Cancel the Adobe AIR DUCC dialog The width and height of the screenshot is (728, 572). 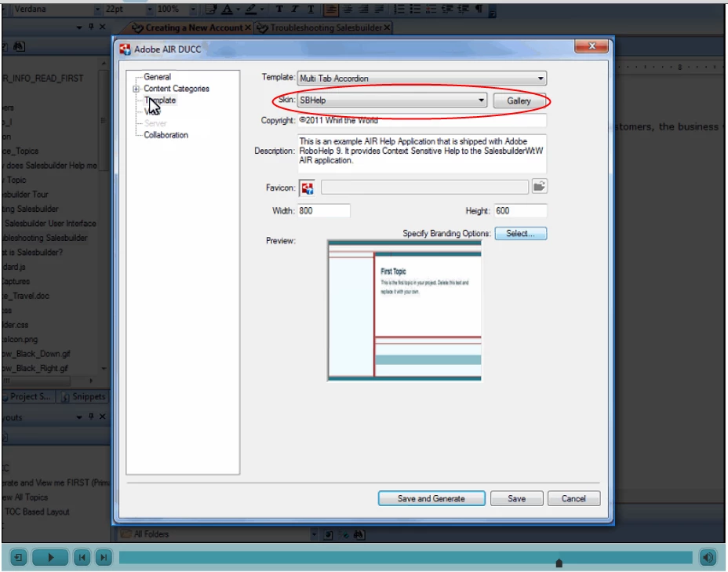[574, 498]
